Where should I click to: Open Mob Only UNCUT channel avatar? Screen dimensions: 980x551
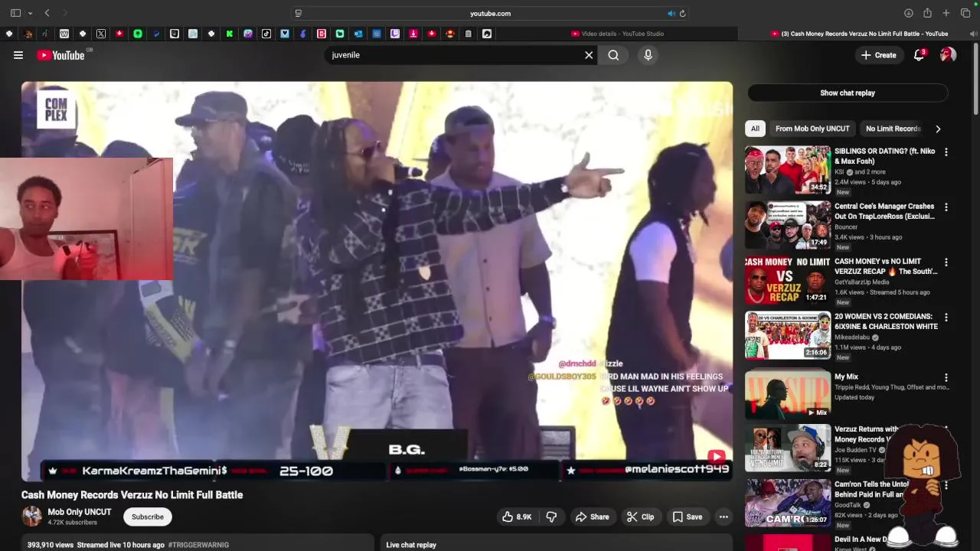click(31, 517)
